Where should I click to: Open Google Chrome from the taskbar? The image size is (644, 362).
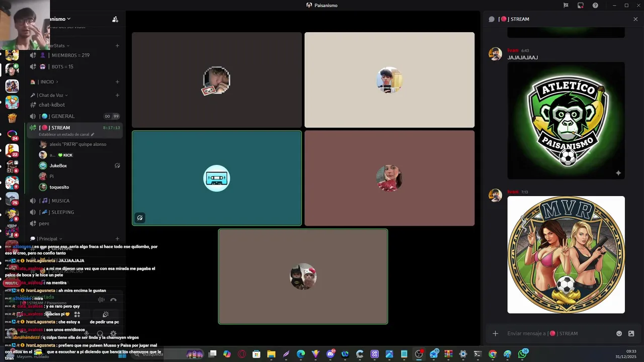493,354
